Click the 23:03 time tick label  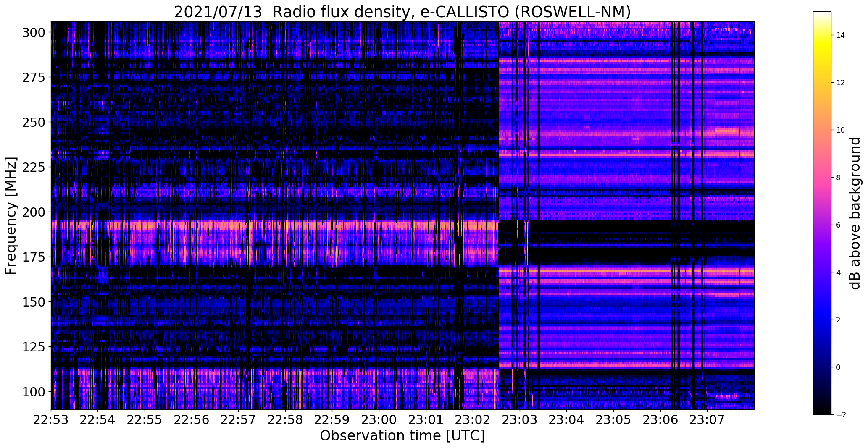tap(520, 420)
